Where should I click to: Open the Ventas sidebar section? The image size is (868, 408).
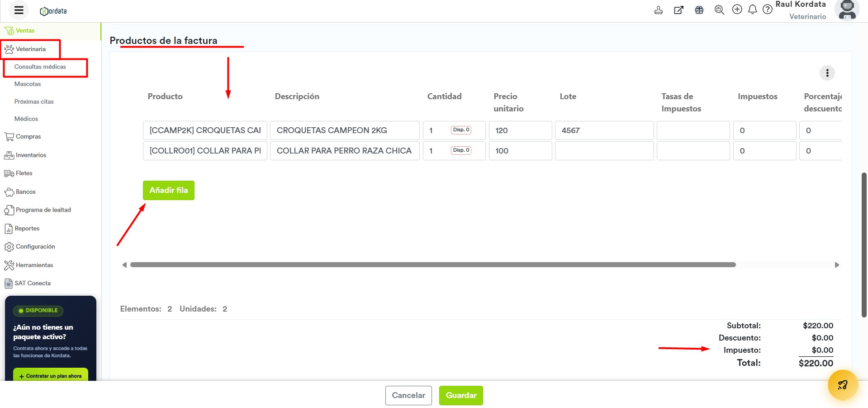click(x=25, y=31)
